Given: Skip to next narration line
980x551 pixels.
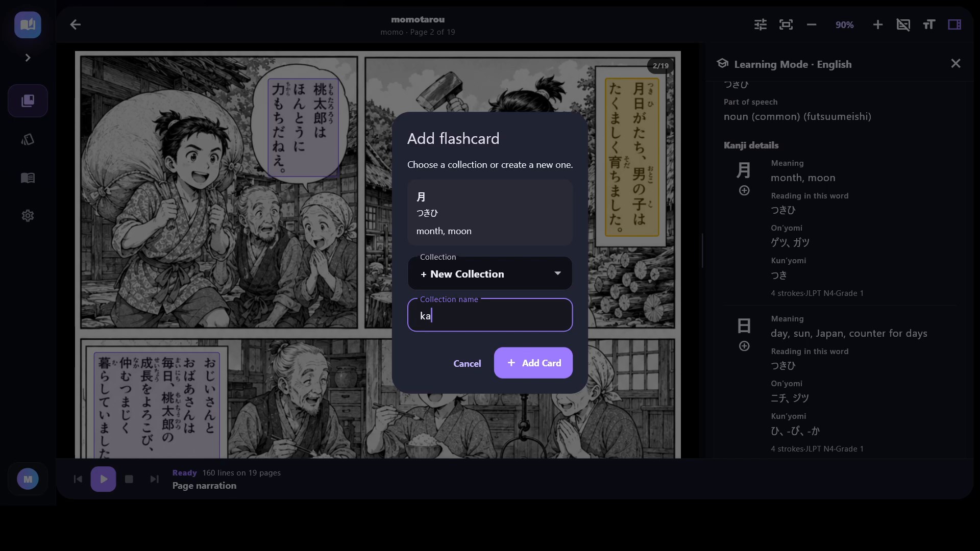Looking at the screenshot, I should coord(154,479).
